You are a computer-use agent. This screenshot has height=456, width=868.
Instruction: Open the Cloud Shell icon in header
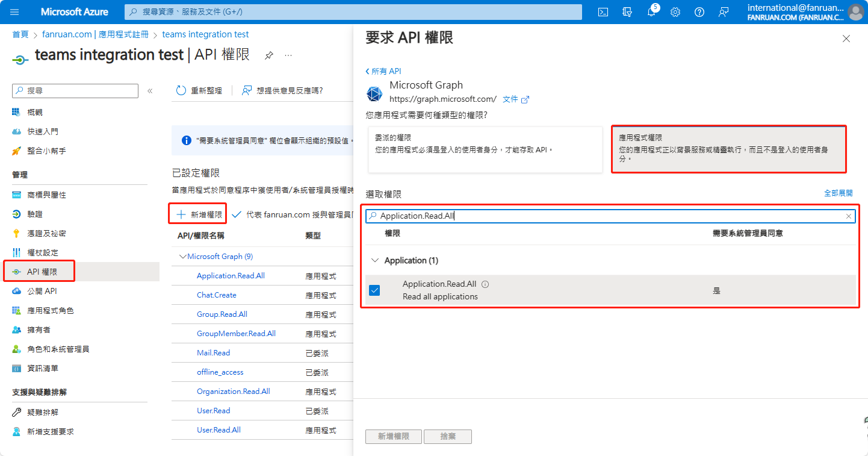603,12
